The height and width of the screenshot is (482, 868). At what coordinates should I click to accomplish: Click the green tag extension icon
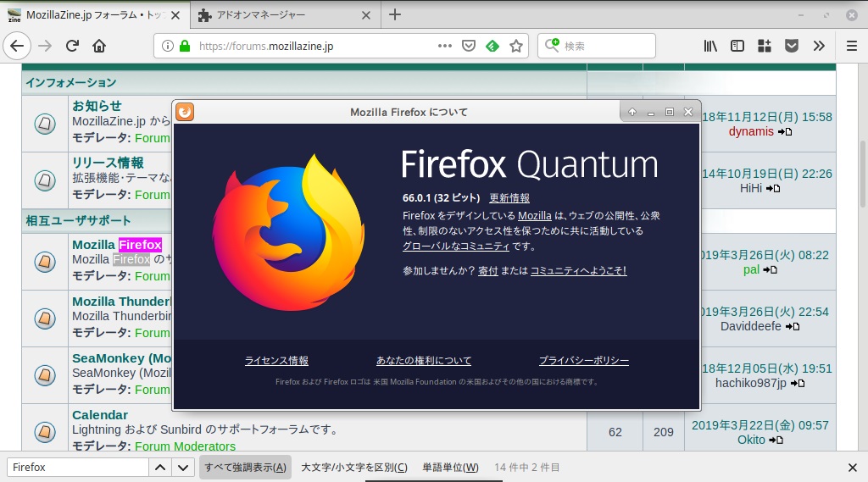[492, 46]
